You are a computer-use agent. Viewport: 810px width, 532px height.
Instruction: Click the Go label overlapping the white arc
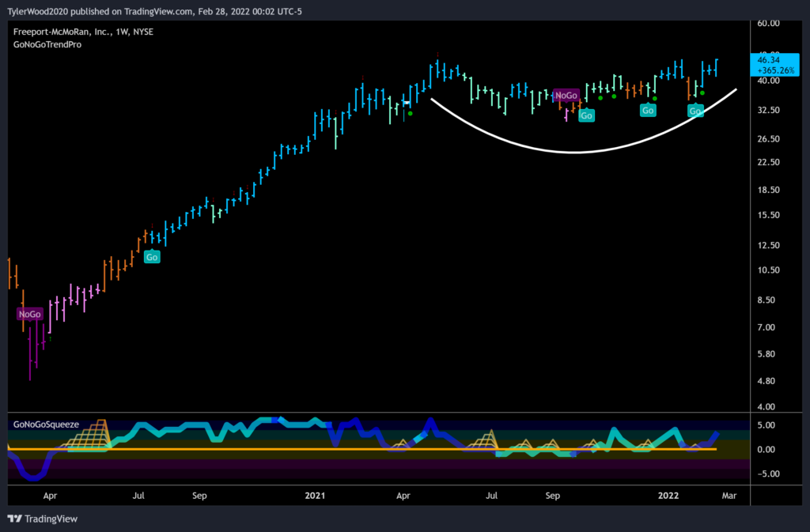[695, 111]
